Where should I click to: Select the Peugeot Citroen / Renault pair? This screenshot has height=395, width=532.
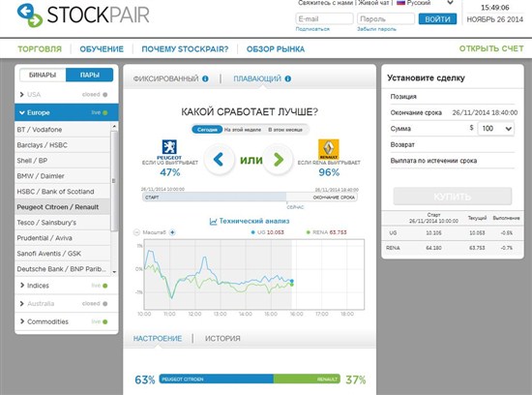coord(63,207)
